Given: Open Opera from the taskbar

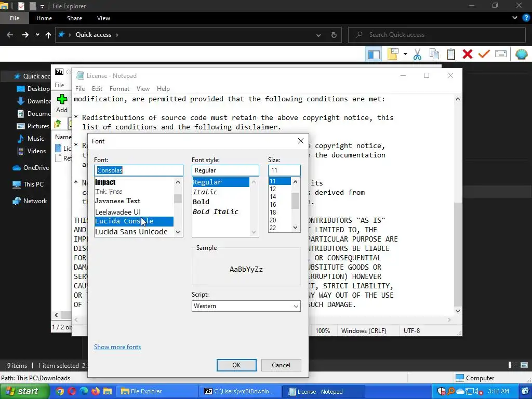Looking at the screenshot, I should [x=72, y=391].
